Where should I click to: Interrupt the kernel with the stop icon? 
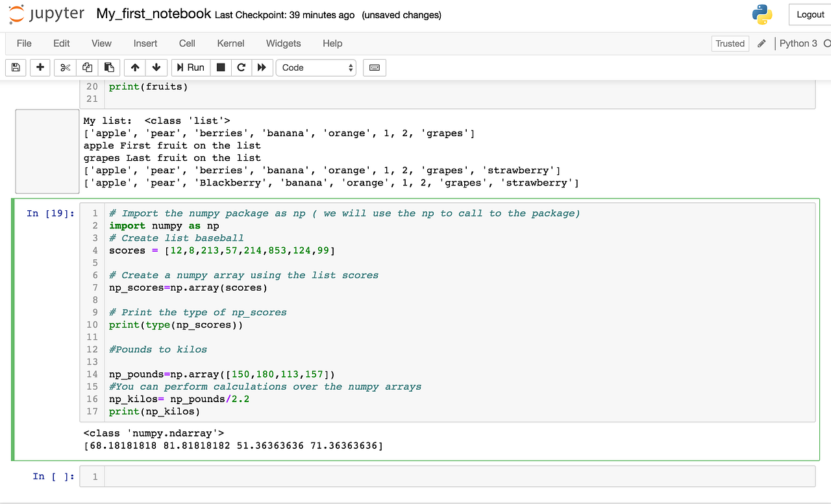click(219, 67)
